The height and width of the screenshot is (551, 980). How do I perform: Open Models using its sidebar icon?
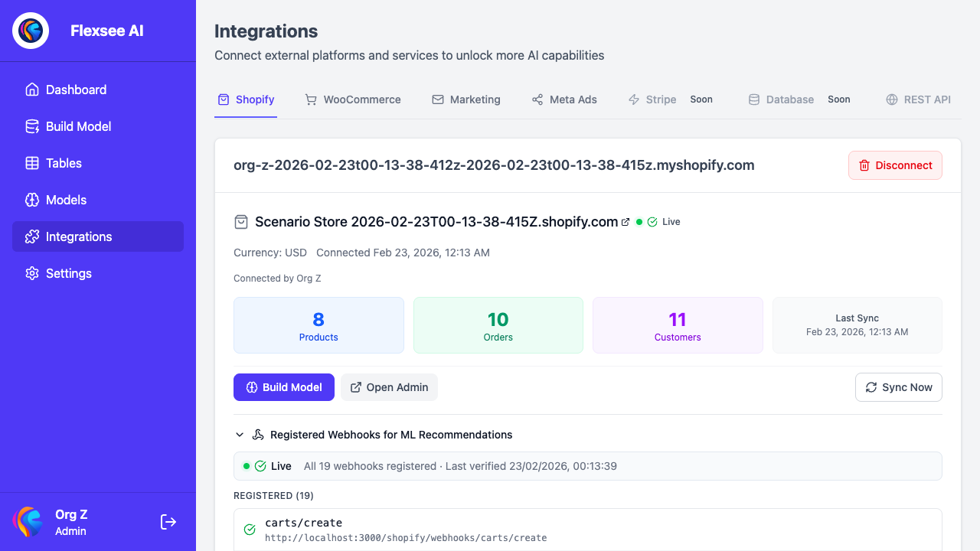pos(31,200)
